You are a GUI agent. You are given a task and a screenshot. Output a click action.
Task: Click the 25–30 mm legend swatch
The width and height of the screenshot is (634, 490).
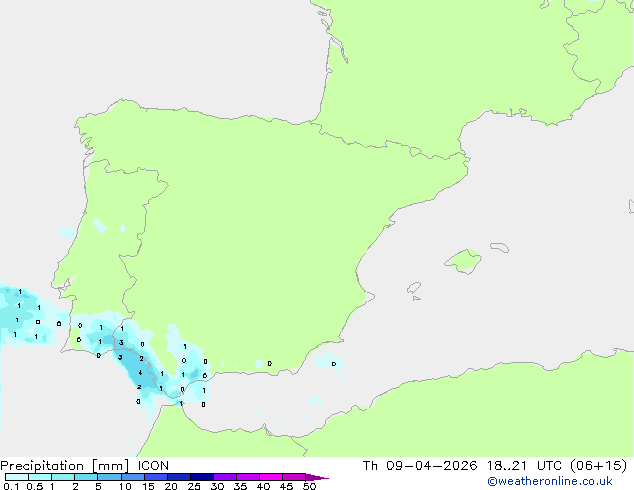pyautogui.click(x=201, y=477)
